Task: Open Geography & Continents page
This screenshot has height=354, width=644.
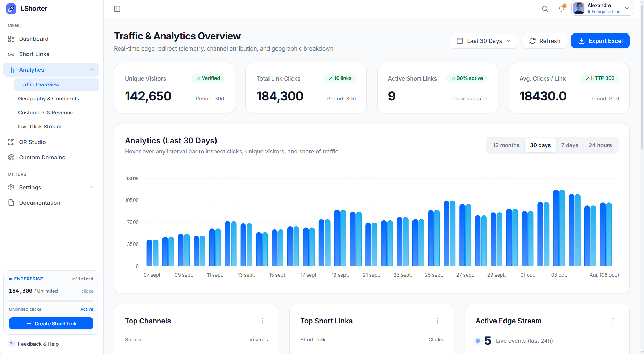Action: (56, 99)
